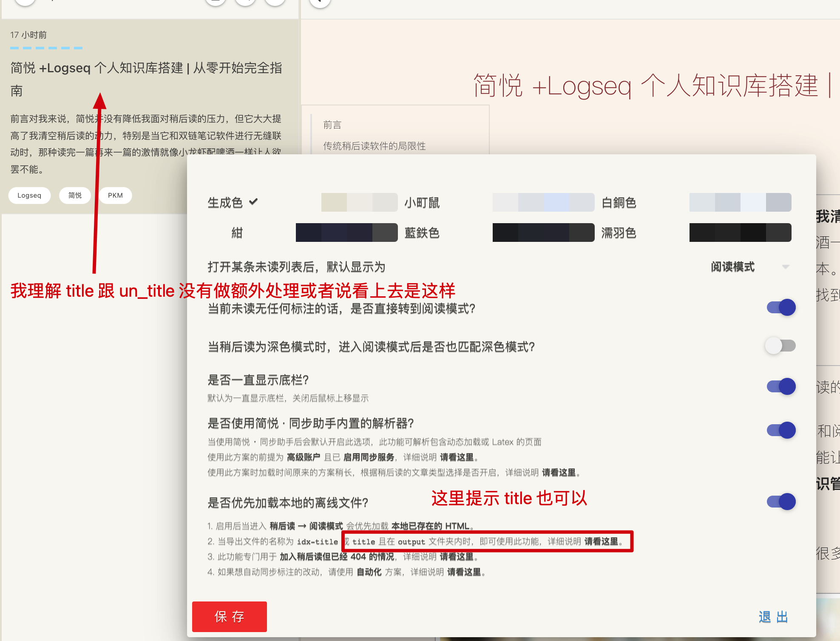Enable dark mode matching for reading mode

pos(780,346)
